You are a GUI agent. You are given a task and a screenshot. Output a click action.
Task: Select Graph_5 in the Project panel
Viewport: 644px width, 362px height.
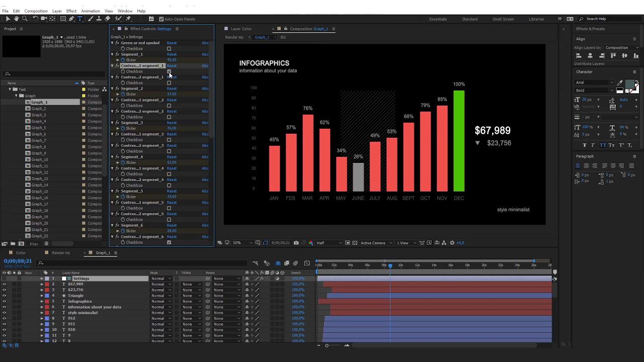(39, 128)
